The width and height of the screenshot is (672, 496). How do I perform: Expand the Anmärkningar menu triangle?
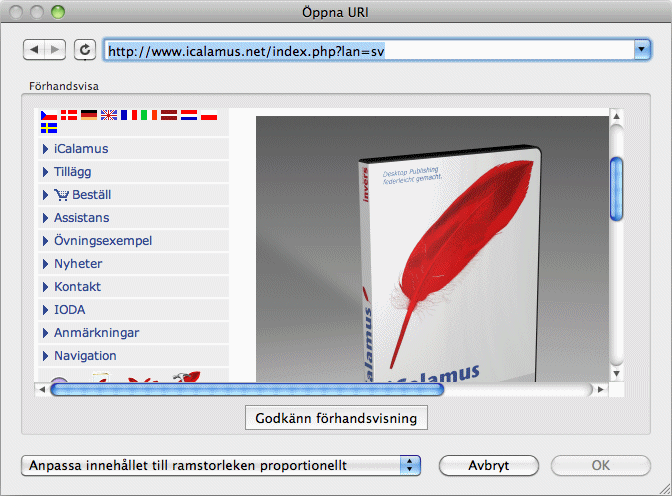[45, 333]
